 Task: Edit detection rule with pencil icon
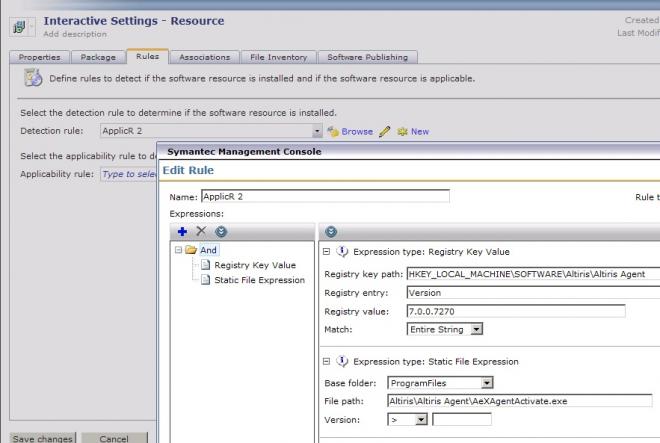(384, 132)
